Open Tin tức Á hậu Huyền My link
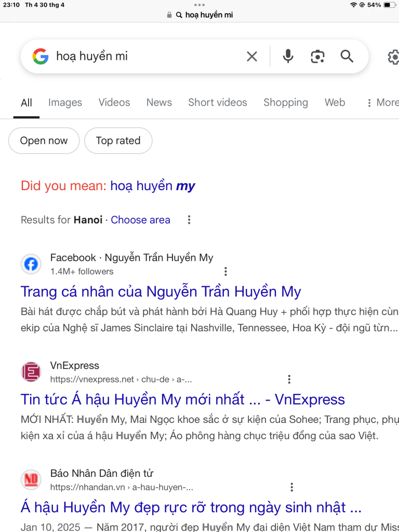Image resolution: width=399 pixels, height=532 pixels. coord(182,400)
